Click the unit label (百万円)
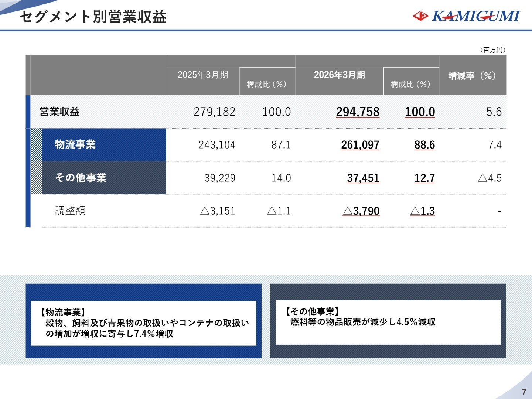 492,50
